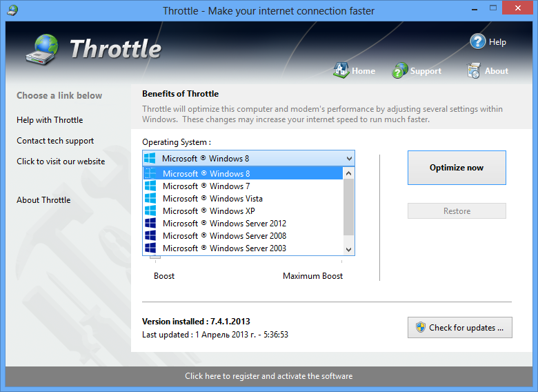Choose Microsoft Windows XP option
The width and height of the screenshot is (538, 392).
pos(243,210)
